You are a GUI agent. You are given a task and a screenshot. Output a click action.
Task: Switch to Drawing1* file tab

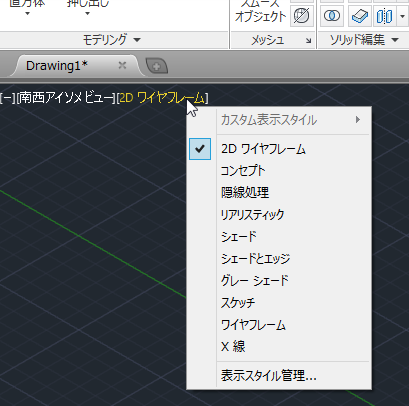click(57, 66)
